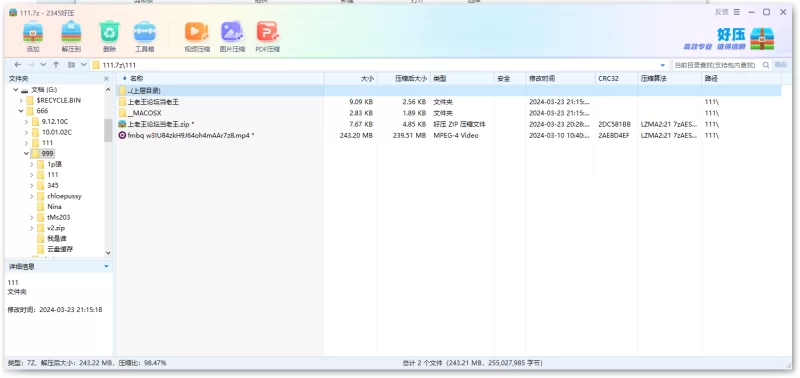Screen dimensions: 800x378
Task: Expand the 9.12.10C tree node
Action: pyautogui.click(x=26, y=121)
